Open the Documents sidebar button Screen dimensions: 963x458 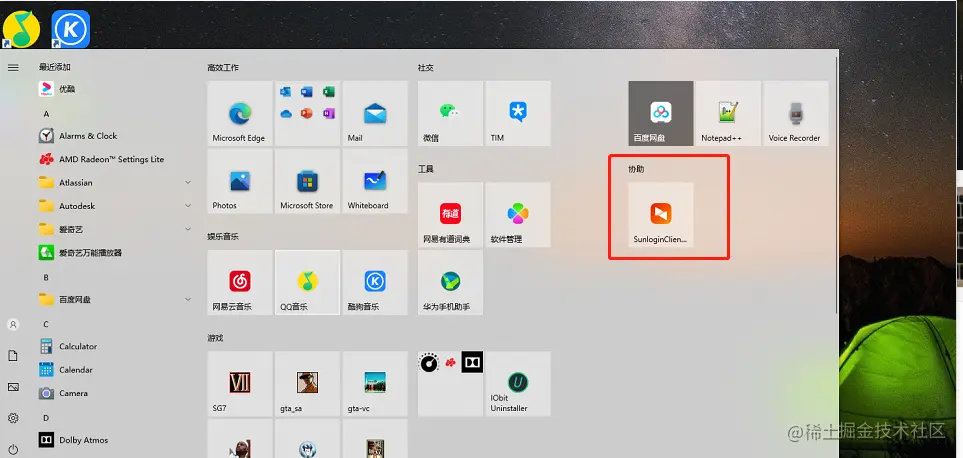click(13, 356)
